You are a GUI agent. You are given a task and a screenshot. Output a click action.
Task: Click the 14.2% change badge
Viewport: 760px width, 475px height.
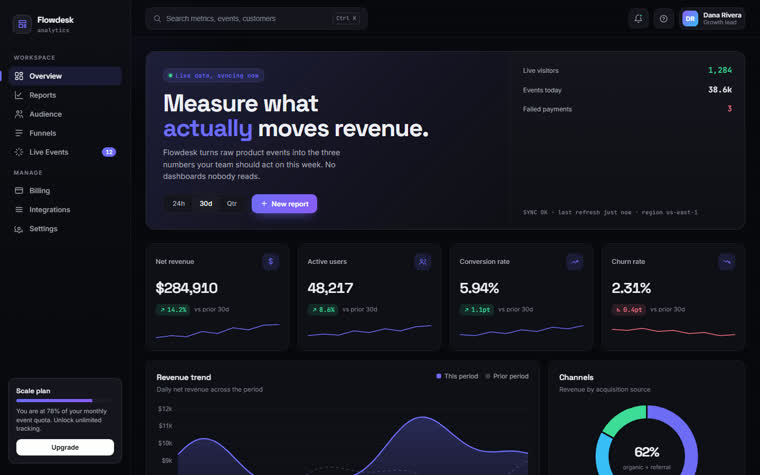pos(173,309)
